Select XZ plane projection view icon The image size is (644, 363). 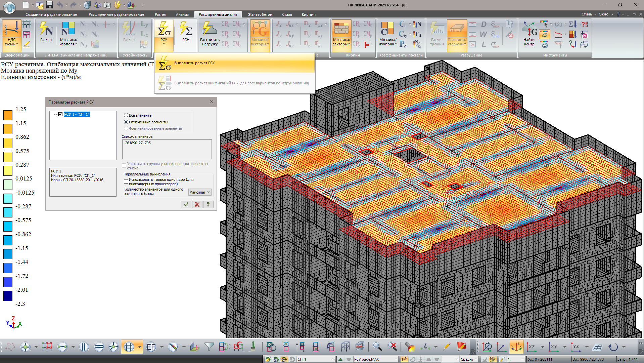(532, 347)
